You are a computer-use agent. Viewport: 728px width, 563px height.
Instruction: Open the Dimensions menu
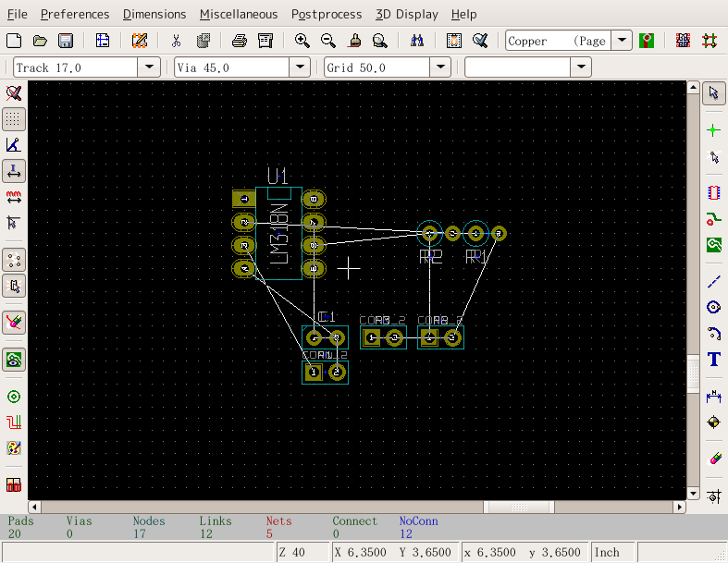pos(154,14)
